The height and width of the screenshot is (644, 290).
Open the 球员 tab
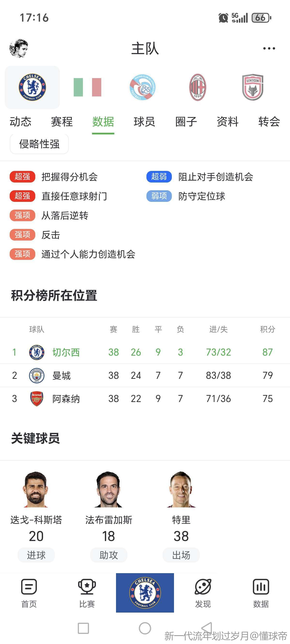click(x=145, y=122)
